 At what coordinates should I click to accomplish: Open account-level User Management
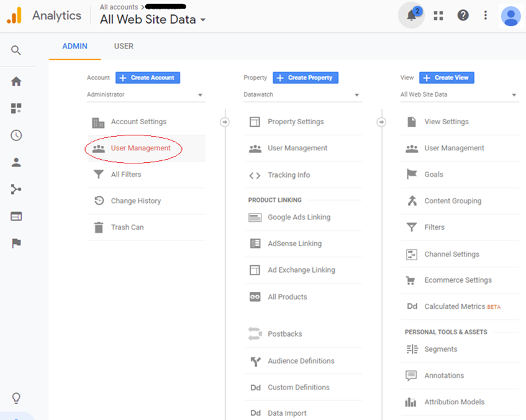140,148
